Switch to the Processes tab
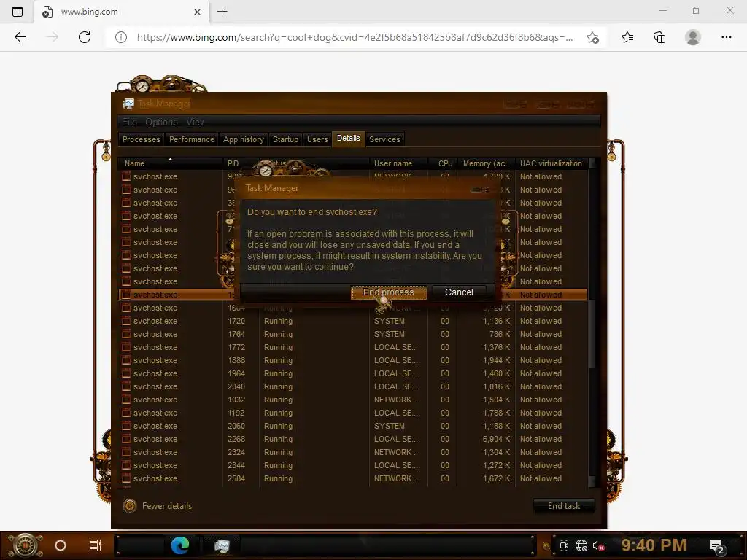 [x=141, y=139]
